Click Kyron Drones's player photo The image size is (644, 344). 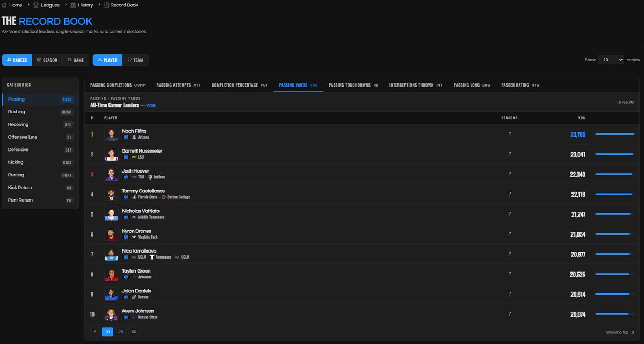[111, 234]
